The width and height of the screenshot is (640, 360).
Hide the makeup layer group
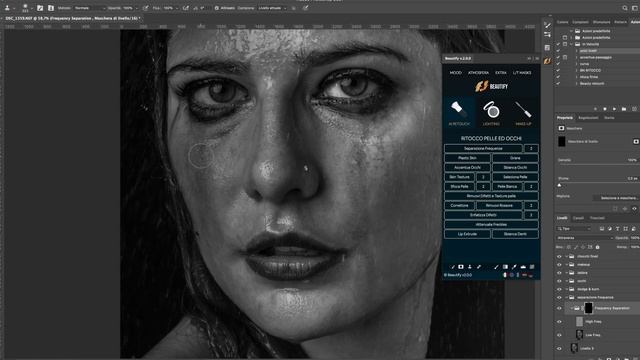[559, 264]
